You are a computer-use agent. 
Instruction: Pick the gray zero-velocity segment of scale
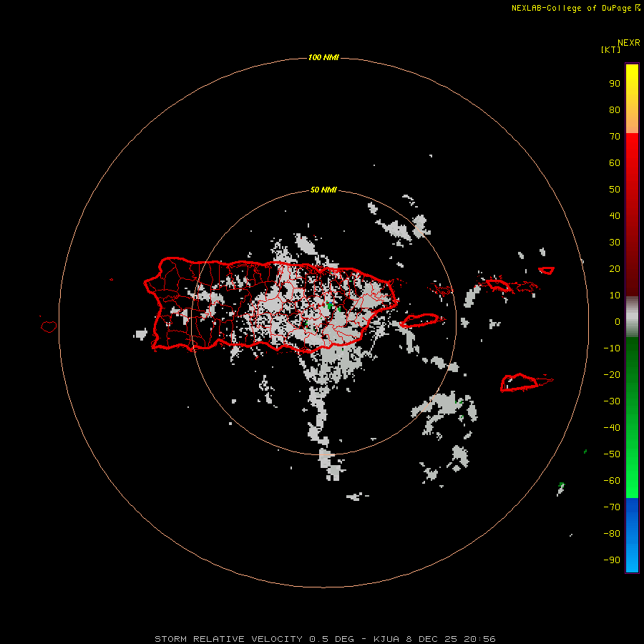click(632, 317)
